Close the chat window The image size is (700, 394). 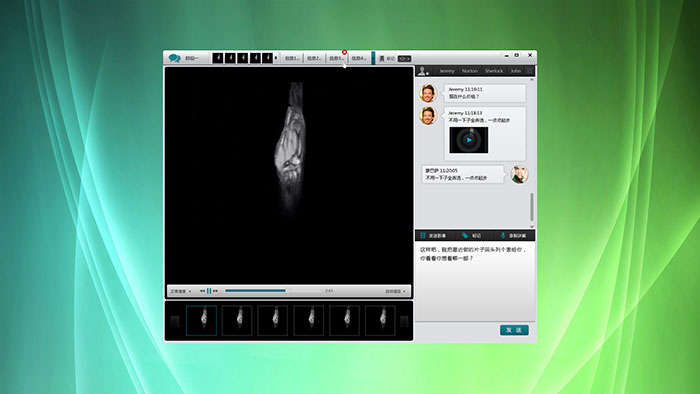tap(530, 55)
